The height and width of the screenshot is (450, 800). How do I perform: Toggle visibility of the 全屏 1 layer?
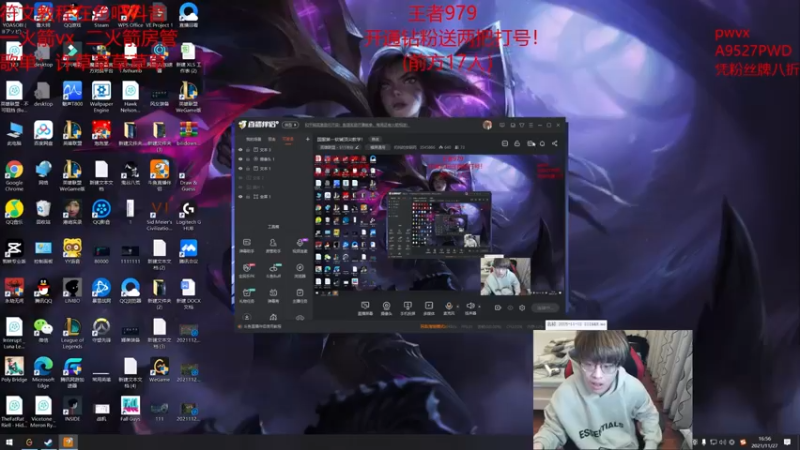coord(240,196)
